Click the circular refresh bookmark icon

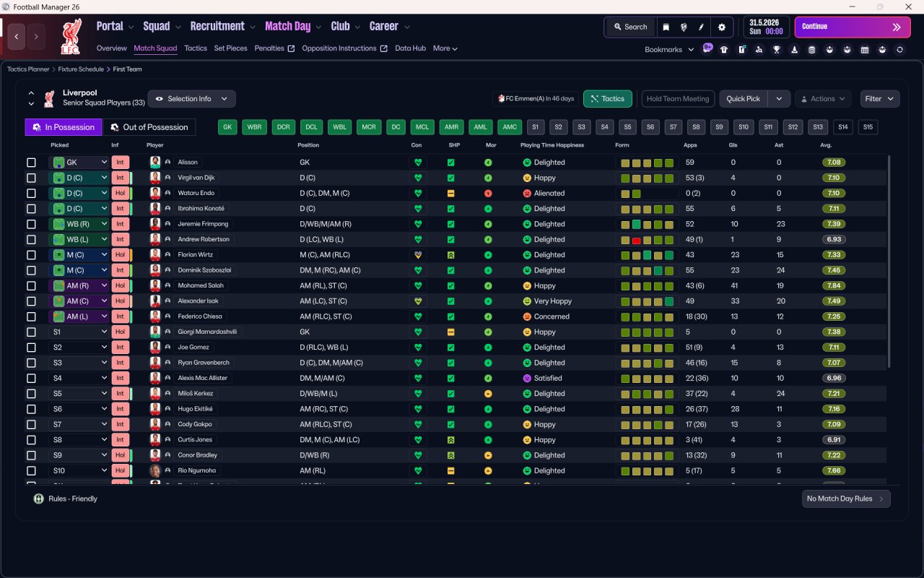[x=899, y=50]
